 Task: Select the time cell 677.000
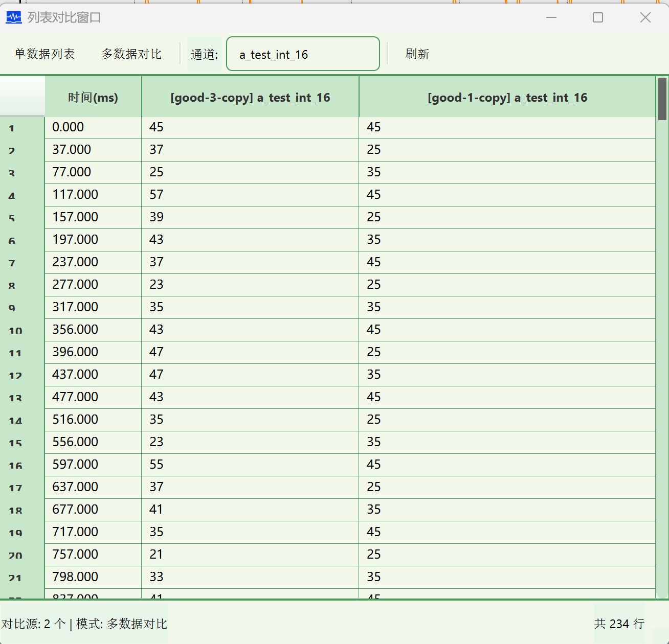pyautogui.click(x=93, y=510)
